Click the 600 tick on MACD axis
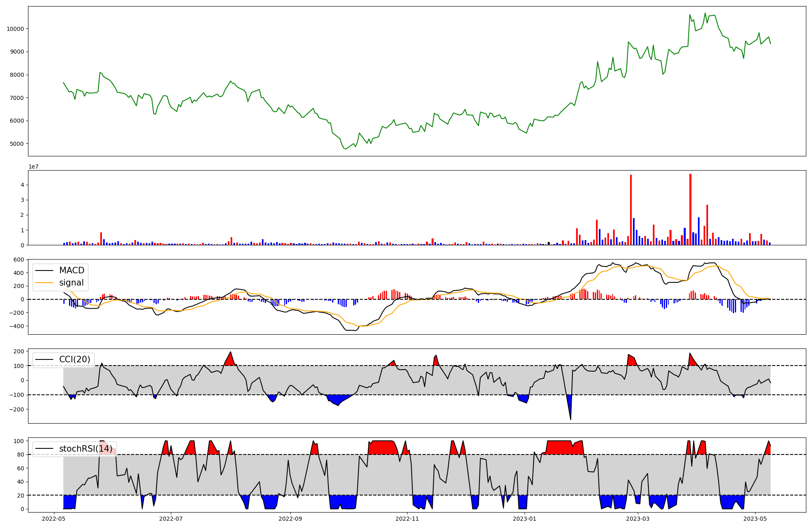 pos(19,260)
